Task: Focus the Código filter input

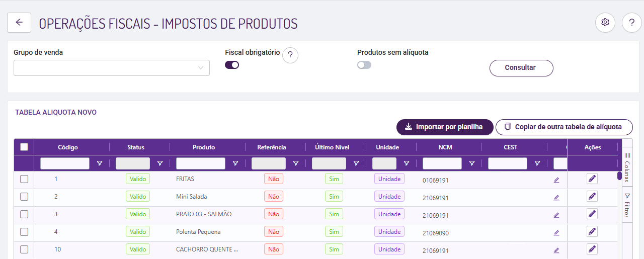Action: coord(65,163)
